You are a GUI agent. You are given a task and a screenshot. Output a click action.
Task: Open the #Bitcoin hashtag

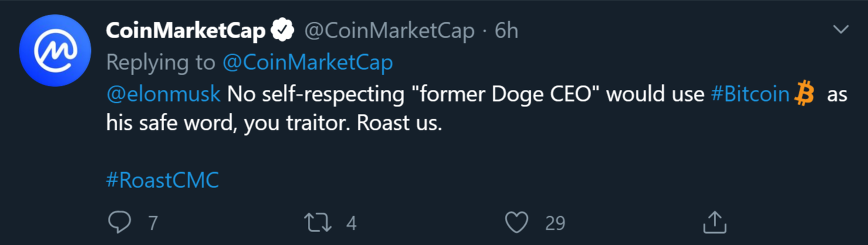point(750,94)
